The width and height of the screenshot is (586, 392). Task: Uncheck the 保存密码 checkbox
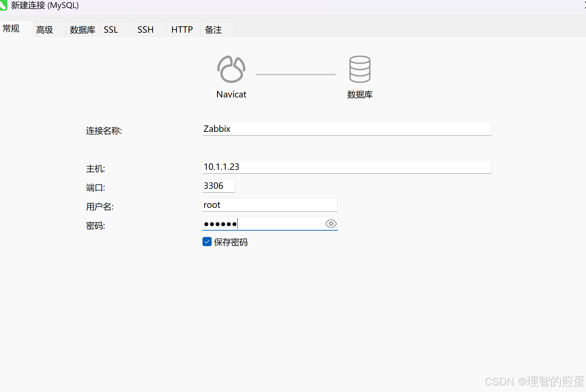(x=207, y=242)
